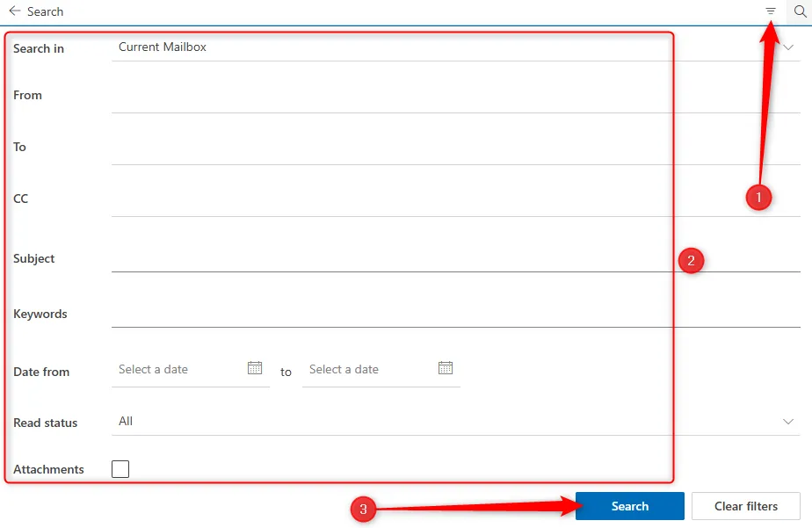Open the Read status All combo box
812x528 pixels.
456,422
